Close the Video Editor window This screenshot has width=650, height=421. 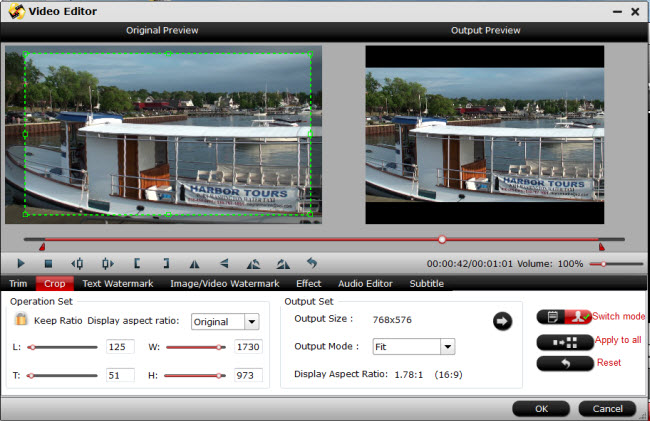pos(635,12)
